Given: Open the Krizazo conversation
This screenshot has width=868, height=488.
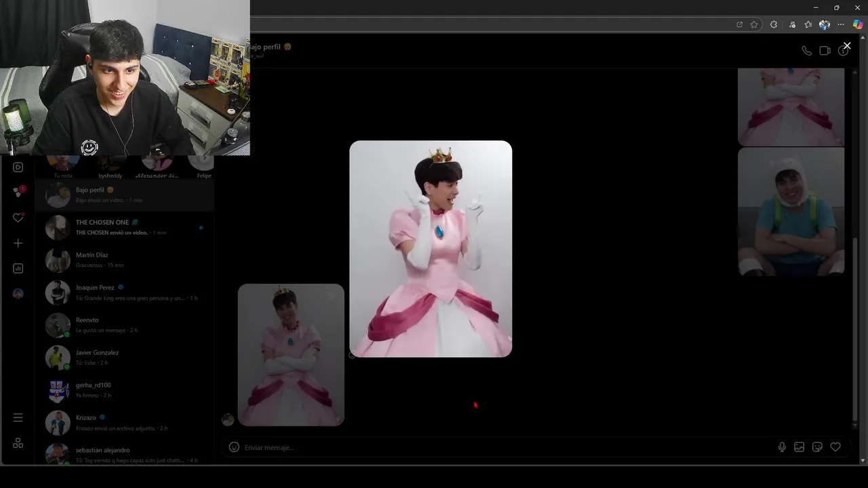Looking at the screenshot, I should [x=125, y=422].
